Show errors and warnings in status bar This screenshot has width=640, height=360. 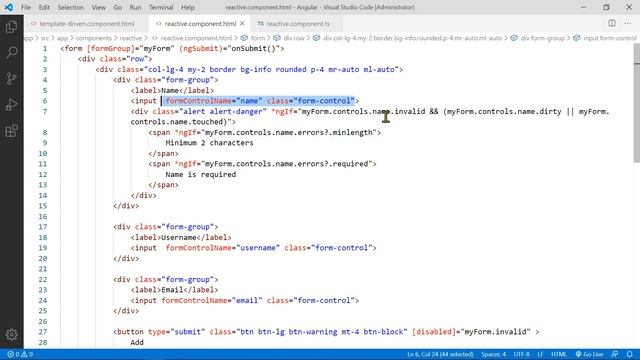20,354
